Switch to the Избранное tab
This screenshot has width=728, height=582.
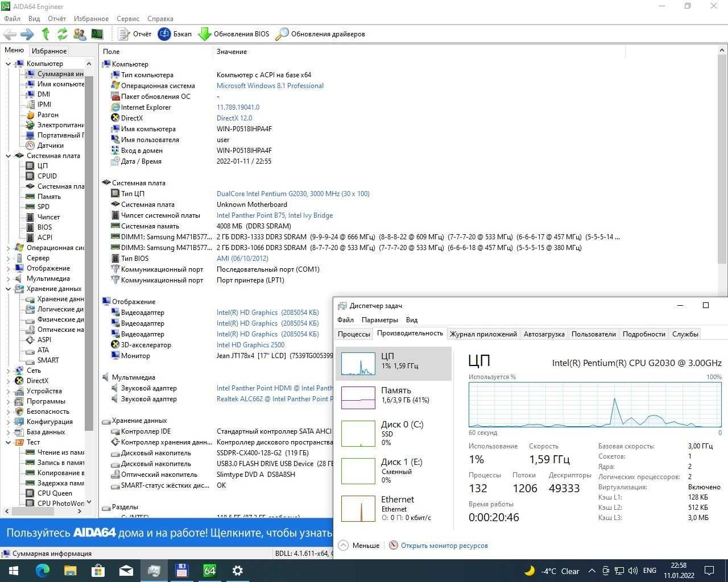click(x=49, y=51)
